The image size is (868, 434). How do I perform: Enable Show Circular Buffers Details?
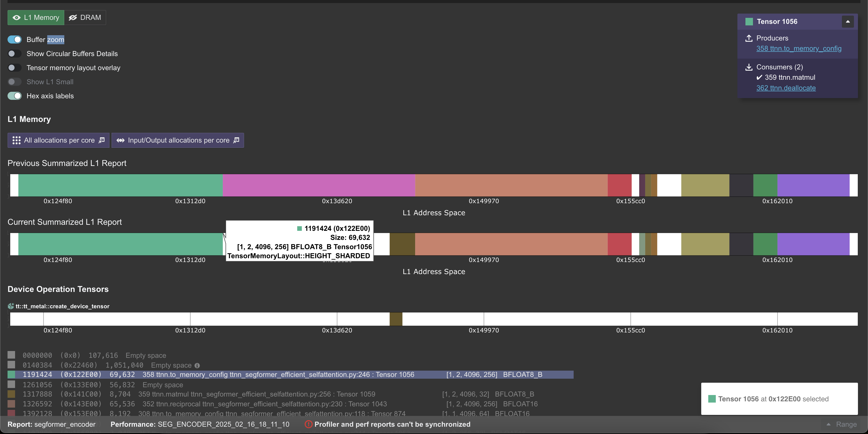pos(15,54)
